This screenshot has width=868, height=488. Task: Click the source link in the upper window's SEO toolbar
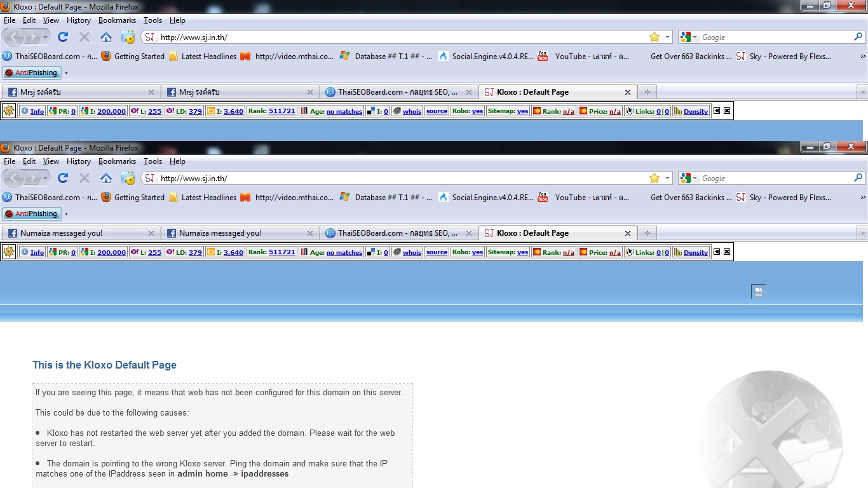[x=437, y=111]
